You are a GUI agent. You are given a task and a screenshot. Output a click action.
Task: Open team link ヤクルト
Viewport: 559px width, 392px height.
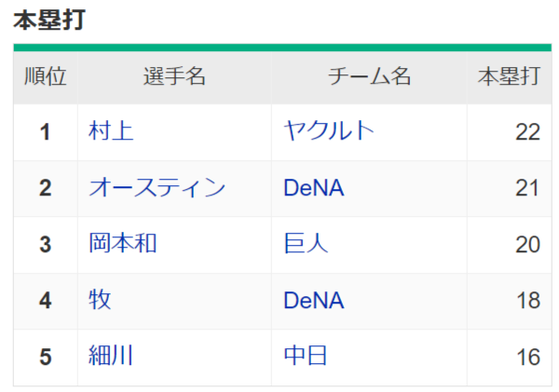pos(329,131)
